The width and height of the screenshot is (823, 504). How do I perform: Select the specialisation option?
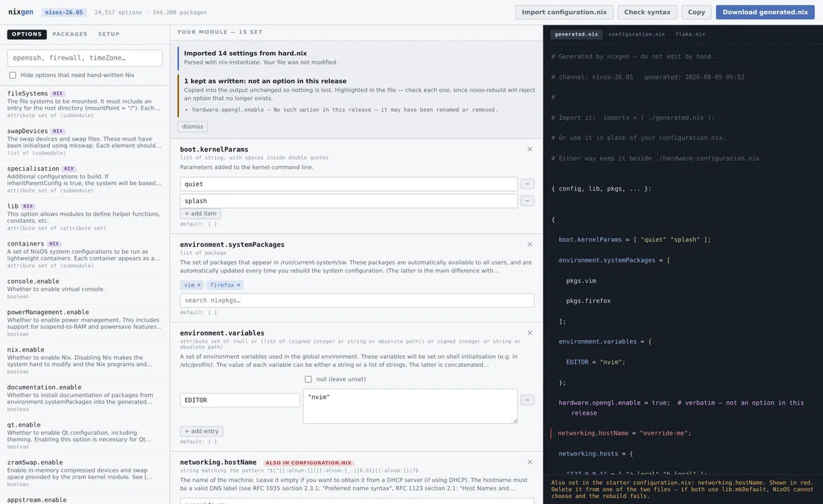pyautogui.click(x=85, y=180)
